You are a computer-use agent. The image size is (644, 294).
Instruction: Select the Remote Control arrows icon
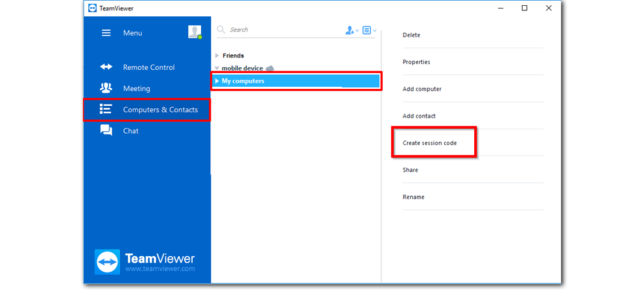(x=106, y=67)
